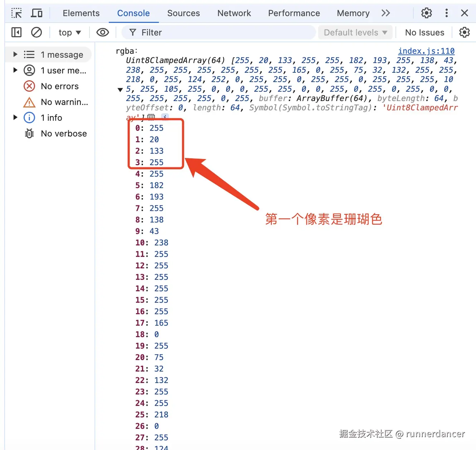The image size is (476, 450).
Task: Activate the inspect element picker icon
Action: (x=16, y=13)
